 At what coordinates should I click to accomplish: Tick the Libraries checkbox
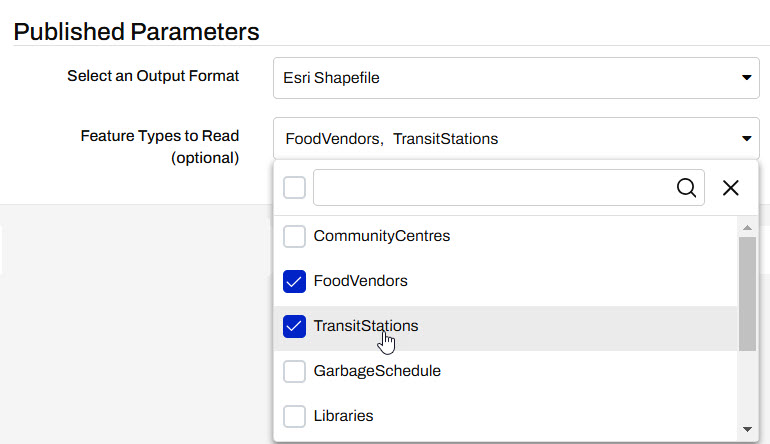(294, 416)
